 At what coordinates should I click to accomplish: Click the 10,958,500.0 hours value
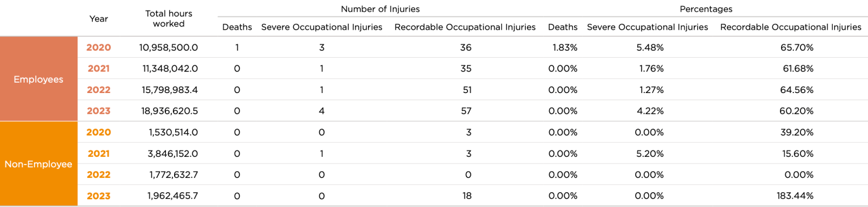coord(169,47)
